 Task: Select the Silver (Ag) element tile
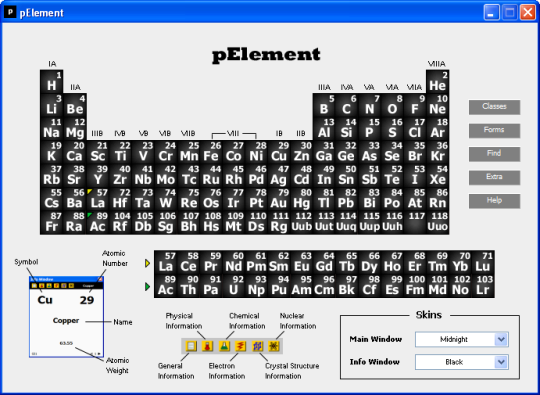[x=279, y=175]
